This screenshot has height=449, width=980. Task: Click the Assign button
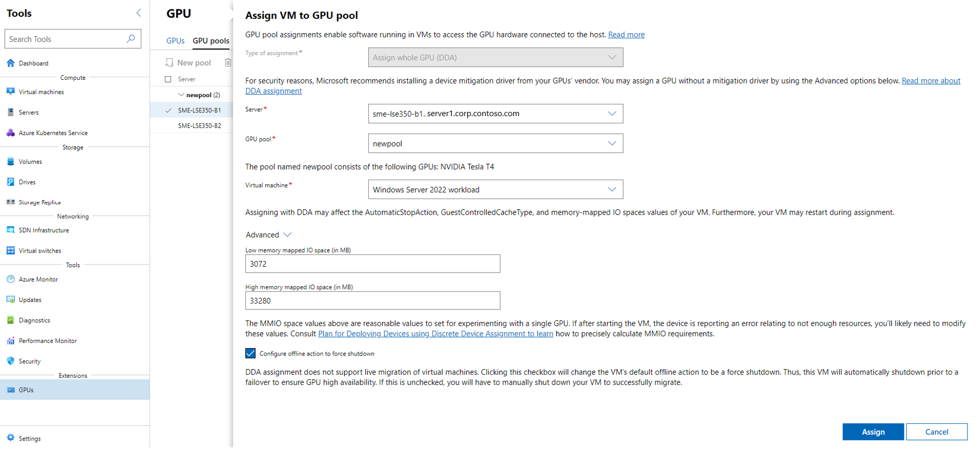[x=873, y=432]
